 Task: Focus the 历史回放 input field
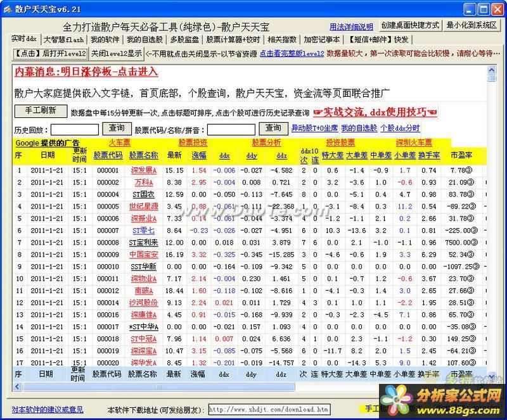click(75, 130)
